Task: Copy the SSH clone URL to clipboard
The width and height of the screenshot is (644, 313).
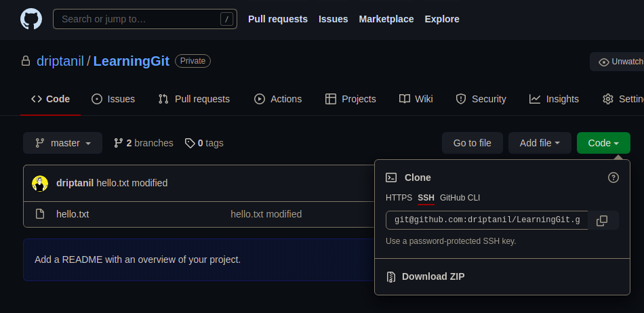Action: [x=602, y=220]
